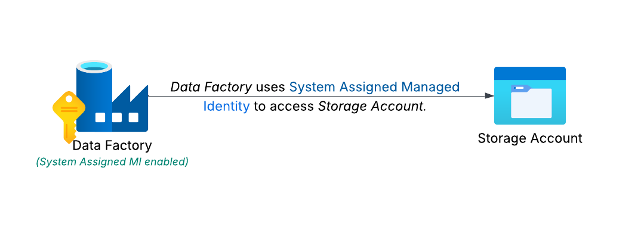Click the cylinder top of the Data Factory icon
The width and height of the screenshot is (644, 239).
point(95,66)
